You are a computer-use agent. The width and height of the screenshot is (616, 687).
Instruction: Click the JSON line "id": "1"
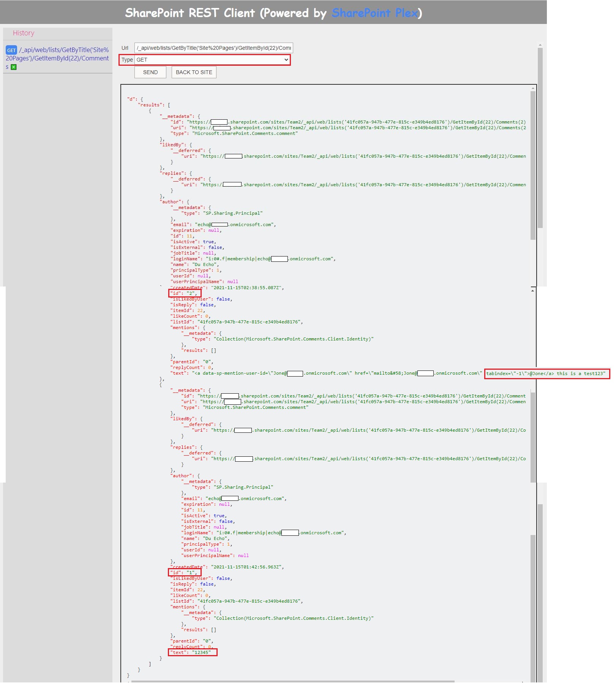pos(185,573)
